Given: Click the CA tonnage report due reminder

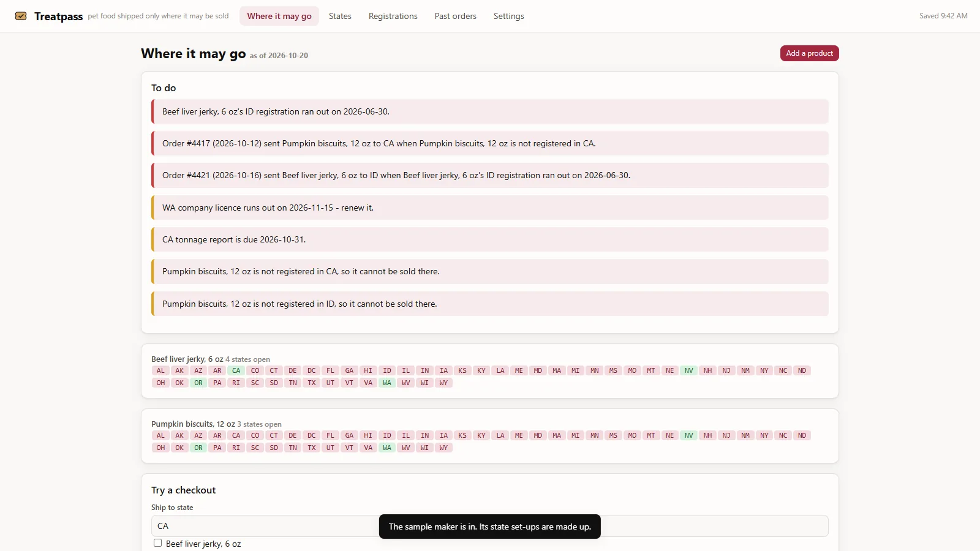Looking at the screenshot, I should pyautogui.click(x=489, y=239).
